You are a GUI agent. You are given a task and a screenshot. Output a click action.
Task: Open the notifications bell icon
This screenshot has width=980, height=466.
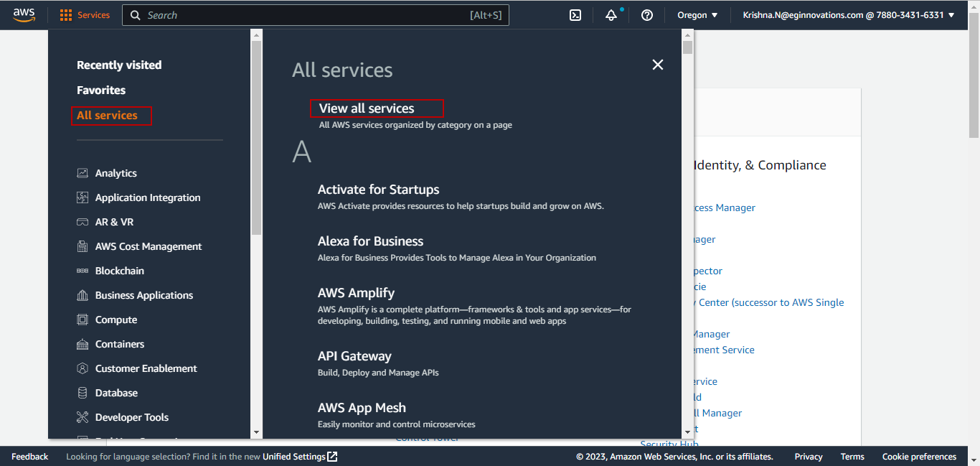[x=611, y=15]
